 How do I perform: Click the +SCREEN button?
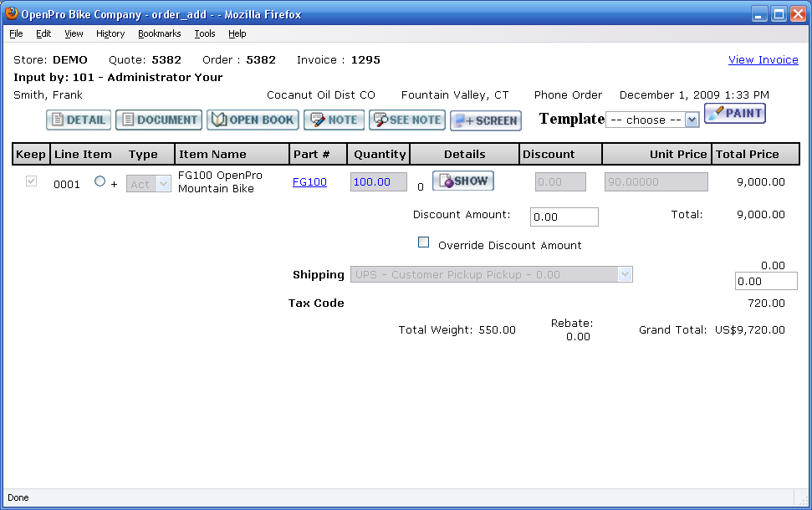pos(485,121)
